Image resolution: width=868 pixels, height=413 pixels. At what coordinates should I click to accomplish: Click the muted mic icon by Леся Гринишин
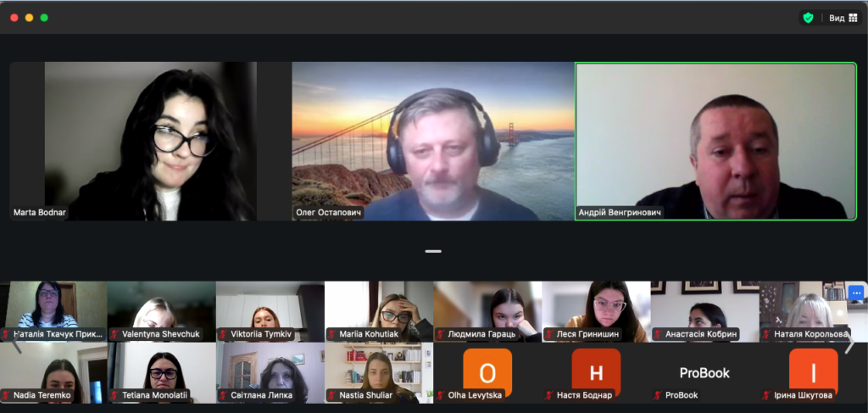coord(549,334)
